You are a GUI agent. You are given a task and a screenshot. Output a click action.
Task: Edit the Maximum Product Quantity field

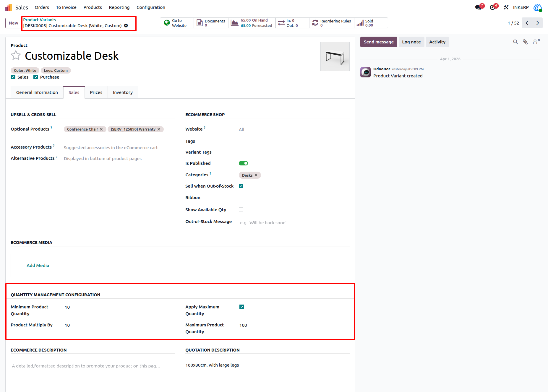pyautogui.click(x=294, y=325)
